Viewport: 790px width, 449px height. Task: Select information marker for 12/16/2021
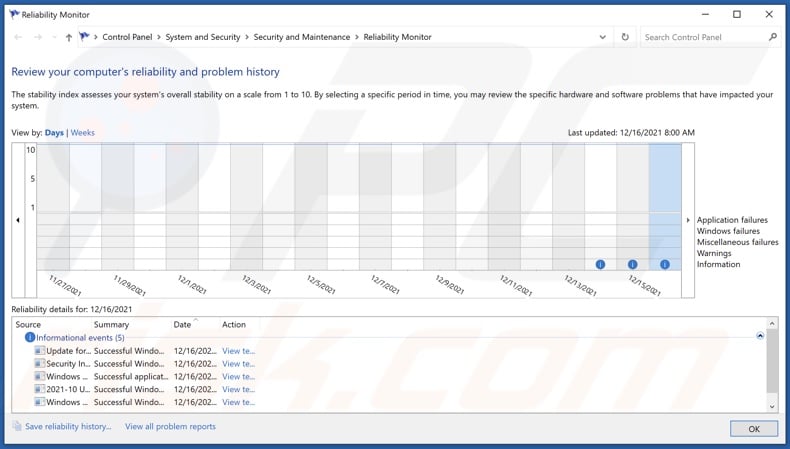coord(665,264)
